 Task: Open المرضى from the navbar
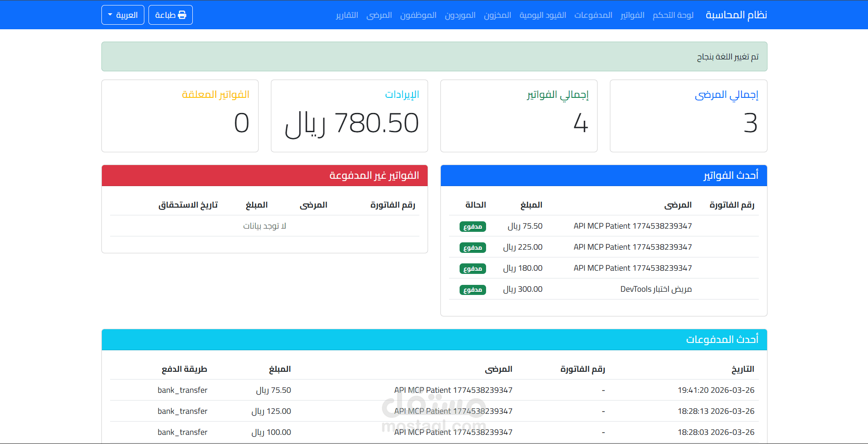[x=379, y=15]
